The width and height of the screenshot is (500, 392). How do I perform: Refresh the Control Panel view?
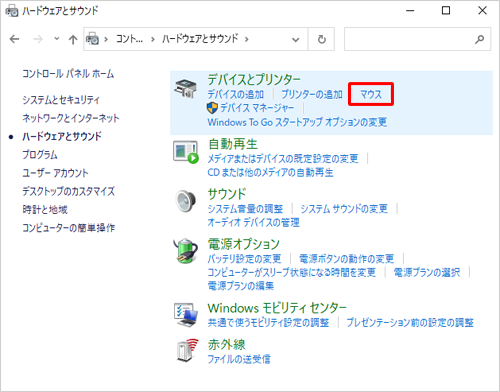click(x=322, y=39)
